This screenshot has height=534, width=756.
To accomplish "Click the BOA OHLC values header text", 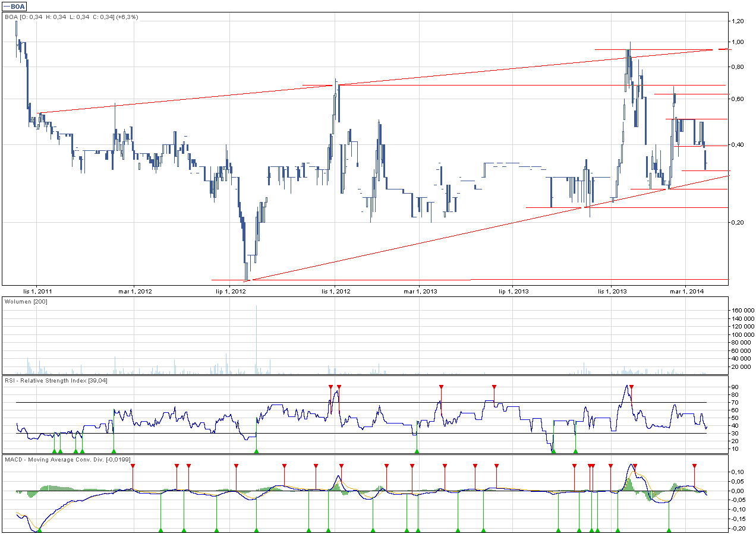I will tap(71, 17).
